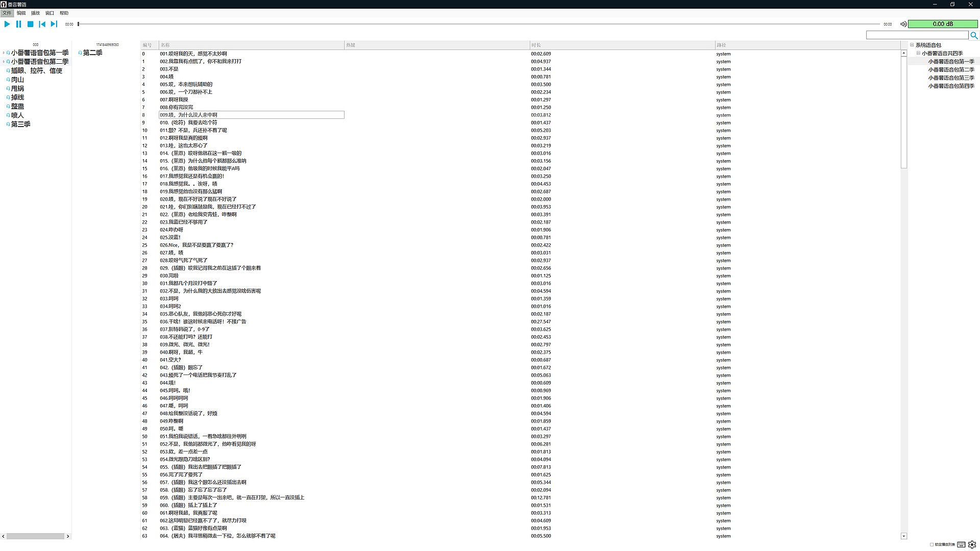This screenshot has height=551, width=980.
Task: Select the 肉山 playlist item
Action: point(18,80)
